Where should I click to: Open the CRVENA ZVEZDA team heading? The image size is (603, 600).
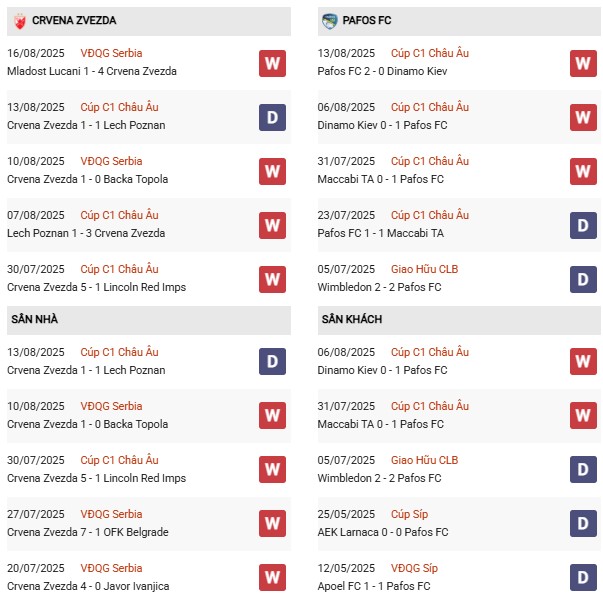pyautogui.click(x=74, y=20)
